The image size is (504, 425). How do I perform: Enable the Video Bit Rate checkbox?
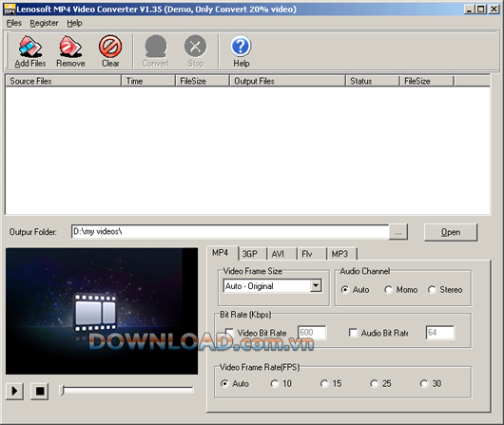click(x=229, y=333)
